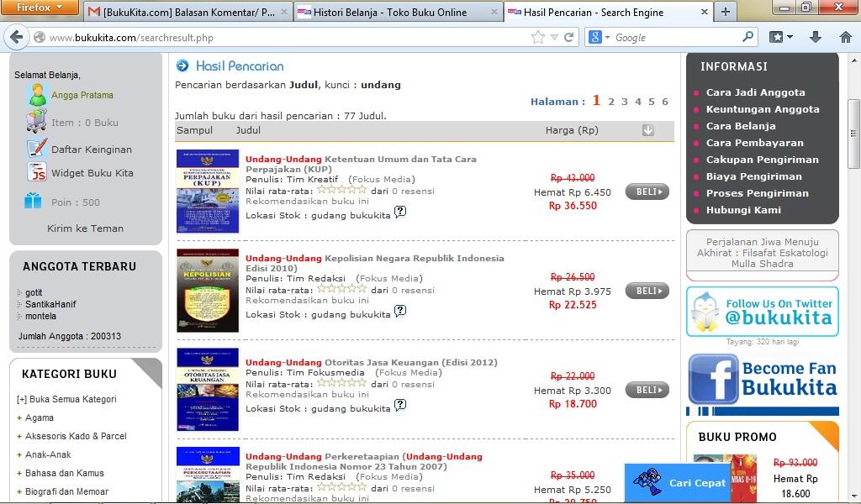
Task: Click the page vertical scrollbar thumb
Action: [853, 134]
